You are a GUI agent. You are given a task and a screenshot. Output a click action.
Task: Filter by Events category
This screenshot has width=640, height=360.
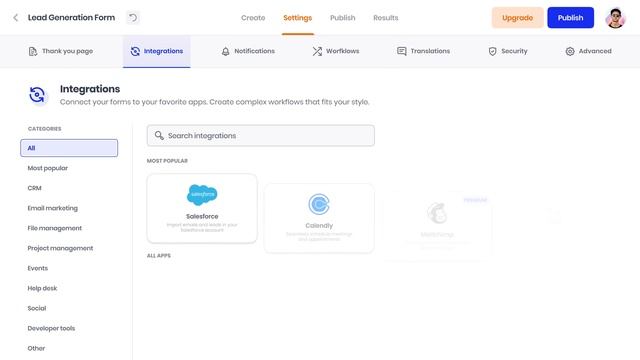[38, 268]
